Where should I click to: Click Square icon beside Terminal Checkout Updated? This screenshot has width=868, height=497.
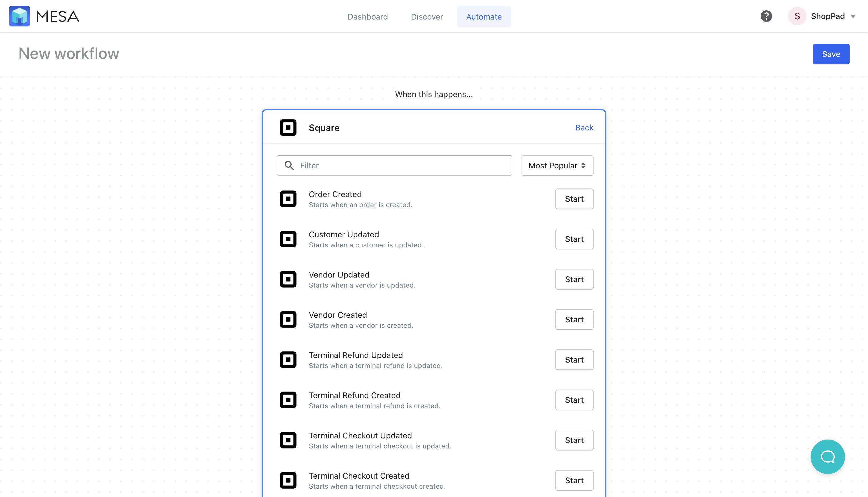pyautogui.click(x=288, y=440)
